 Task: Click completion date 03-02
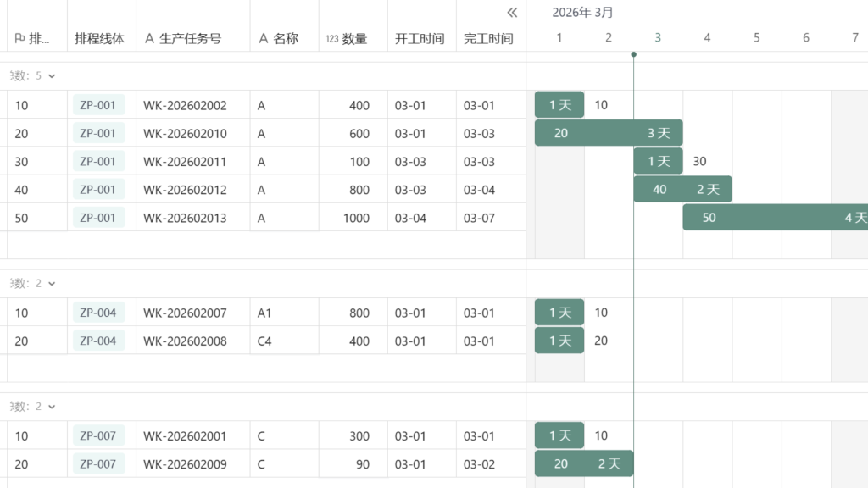(479, 465)
